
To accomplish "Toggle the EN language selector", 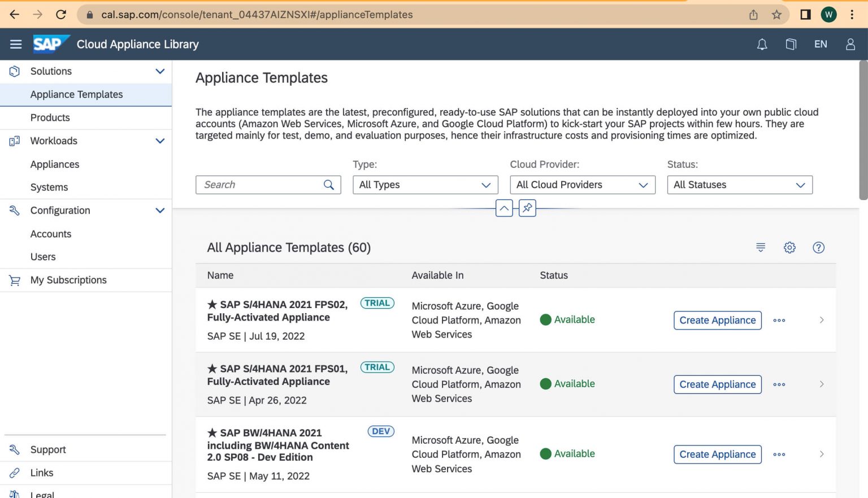I will click(x=821, y=44).
